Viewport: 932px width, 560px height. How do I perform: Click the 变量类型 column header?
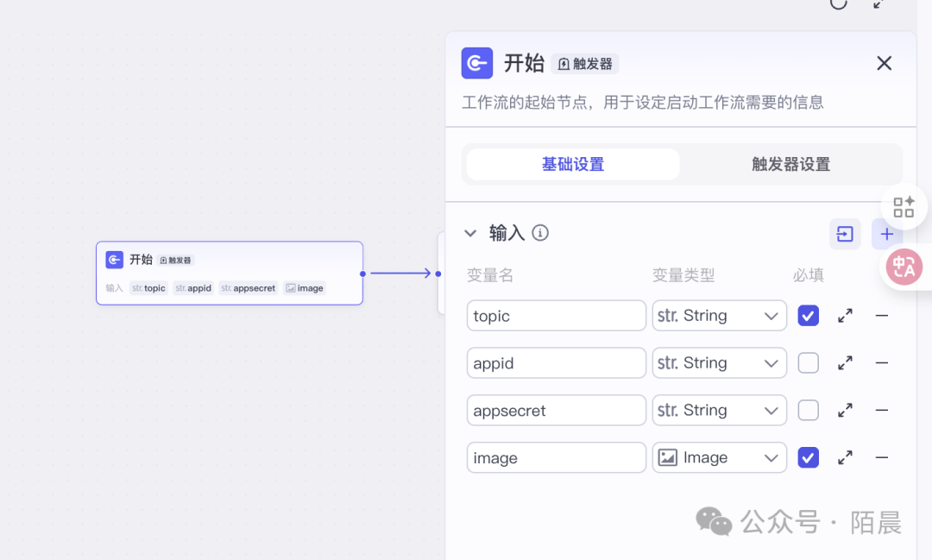(x=683, y=275)
